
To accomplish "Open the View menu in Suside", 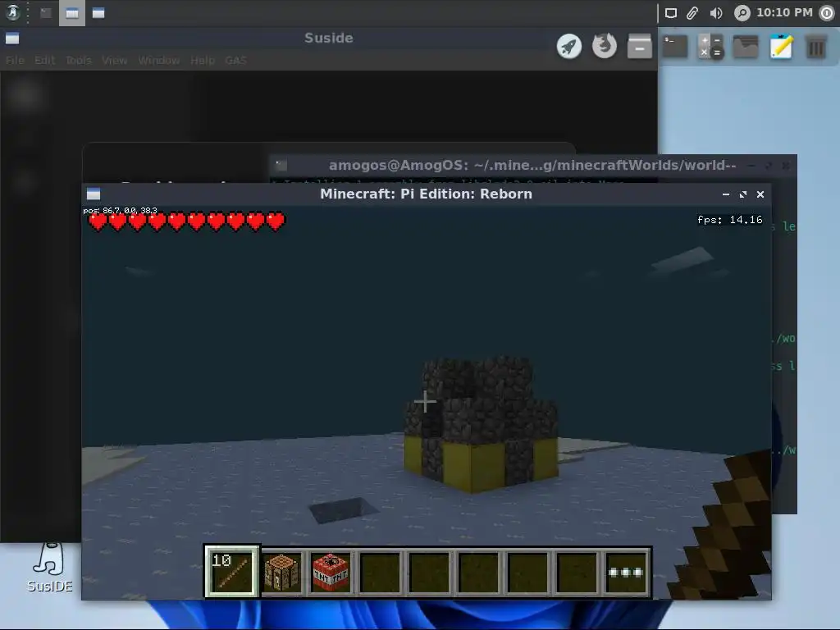I will [x=115, y=60].
